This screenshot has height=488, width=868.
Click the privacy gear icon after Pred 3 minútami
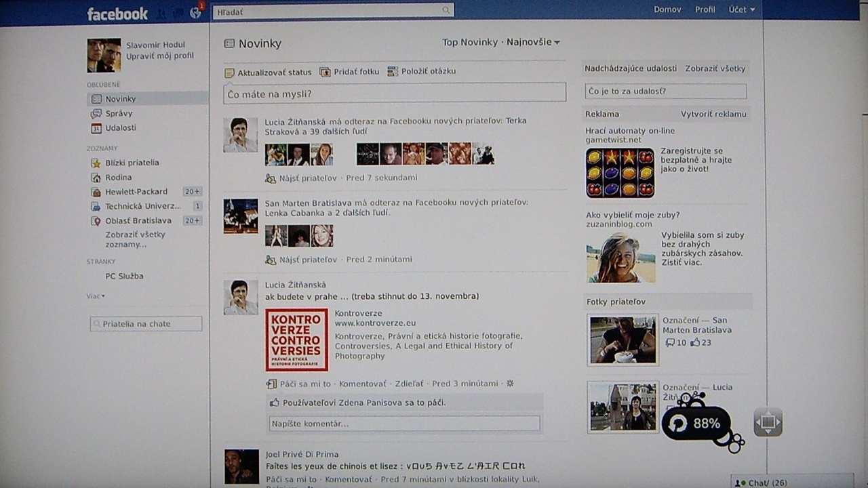(x=510, y=384)
